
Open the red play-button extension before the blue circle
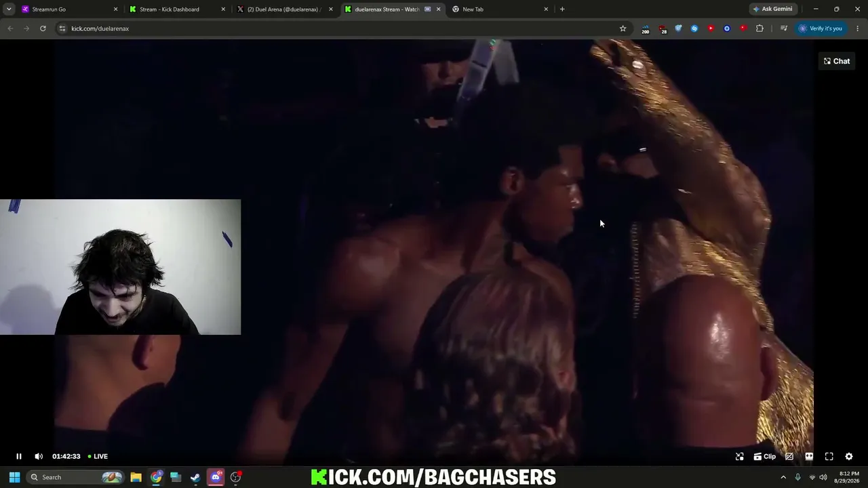(x=711, y=28)
